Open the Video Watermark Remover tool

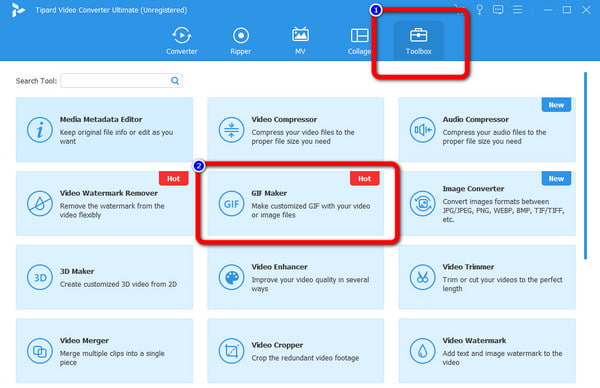tap(104, 203)
